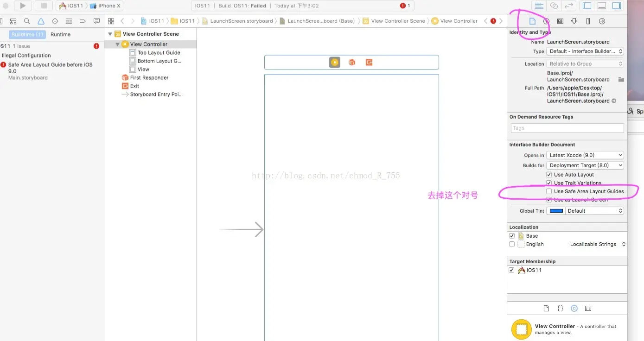Open the Connections inspector
The image size is (644, 341).
tap(602, 21)
